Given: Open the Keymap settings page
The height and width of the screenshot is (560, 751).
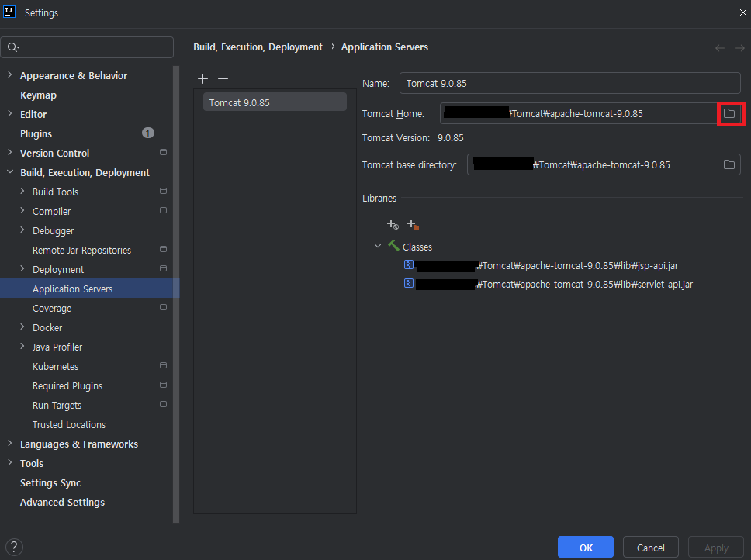Looking at the screenshot, I should coord(38,95).
